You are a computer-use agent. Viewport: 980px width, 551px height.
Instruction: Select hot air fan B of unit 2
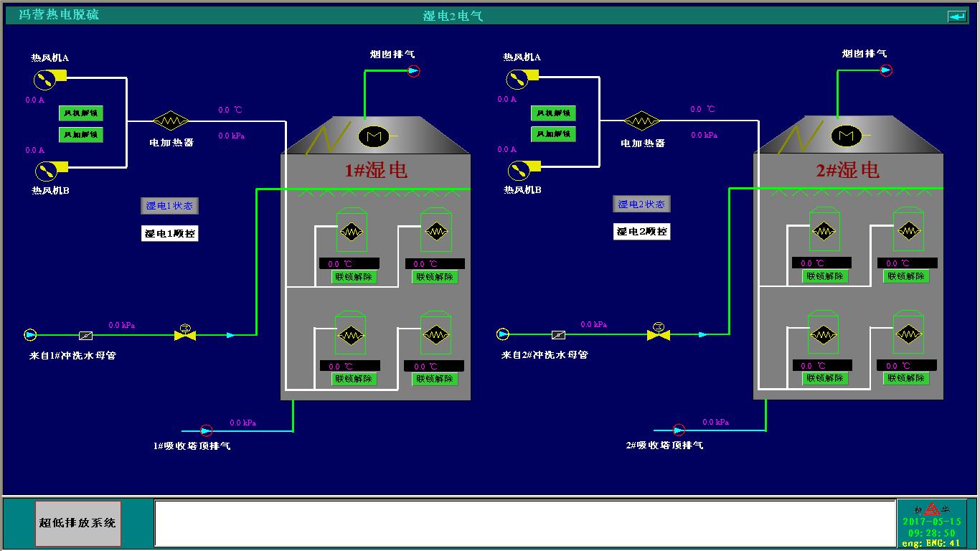pyautogui.click(x=517, y=170)
